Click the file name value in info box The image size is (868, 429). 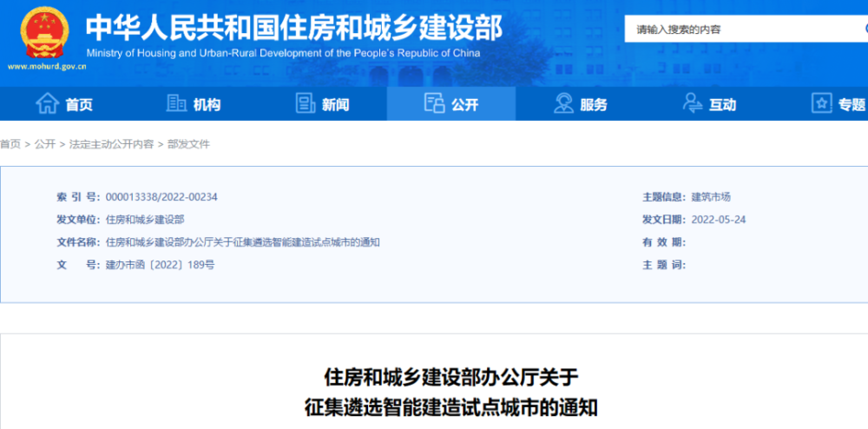242,242
